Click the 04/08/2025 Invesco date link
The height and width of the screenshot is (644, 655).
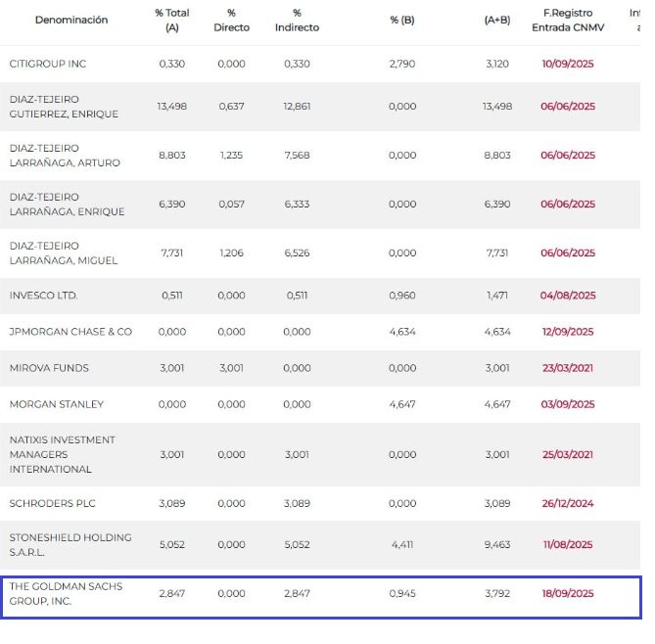[567, 296]
